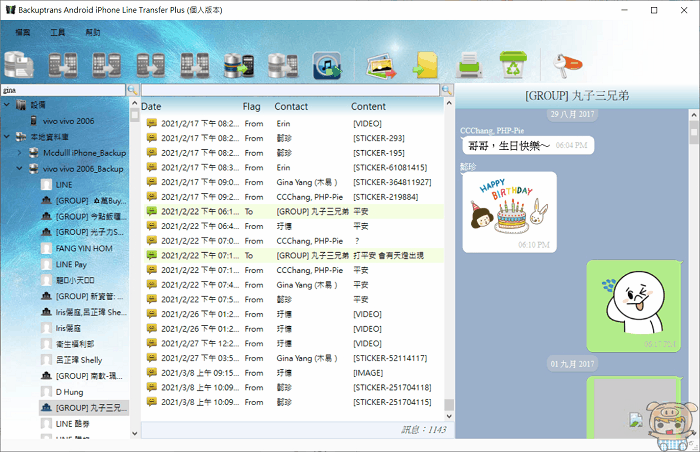Click the message list scroll-down arrow

pos(449,416)
